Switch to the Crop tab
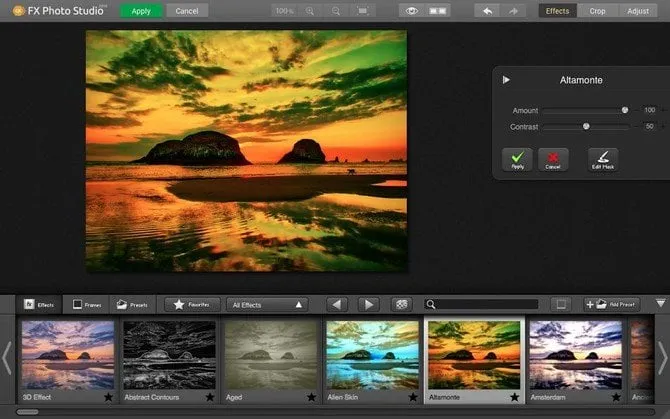This screenshot has height=419, width=670. pos(597,11)
